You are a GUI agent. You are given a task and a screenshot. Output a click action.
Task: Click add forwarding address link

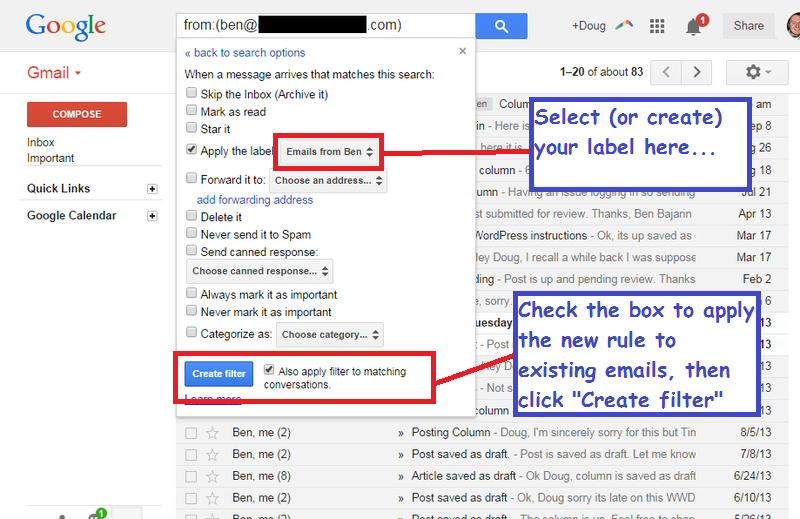coord(255,200)
